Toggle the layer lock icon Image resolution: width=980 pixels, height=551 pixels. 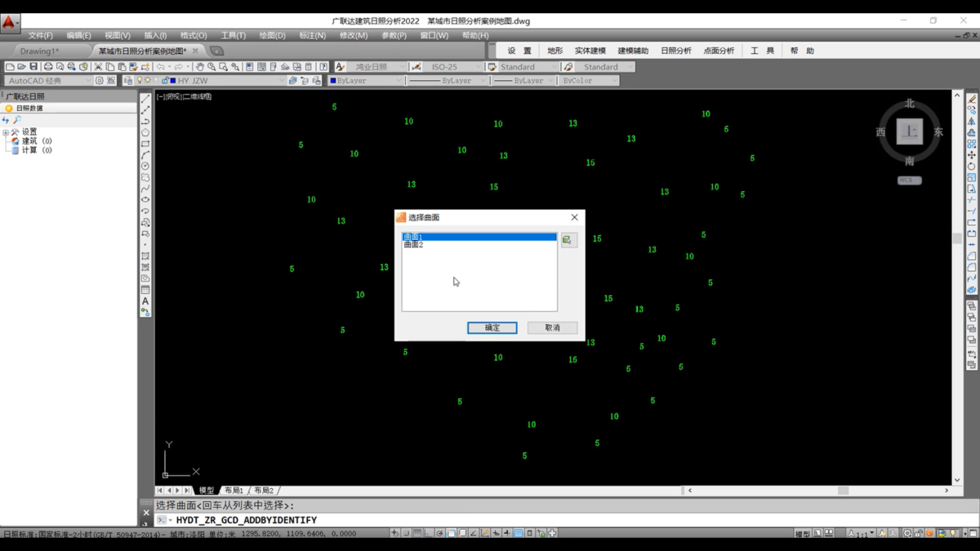pyautogui.click(x=164, y=81)
